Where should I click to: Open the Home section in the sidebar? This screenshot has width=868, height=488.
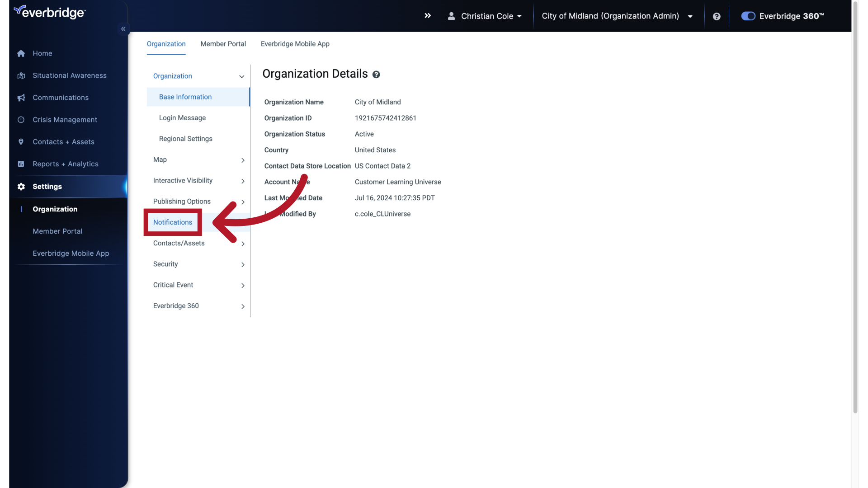point(42,53)
